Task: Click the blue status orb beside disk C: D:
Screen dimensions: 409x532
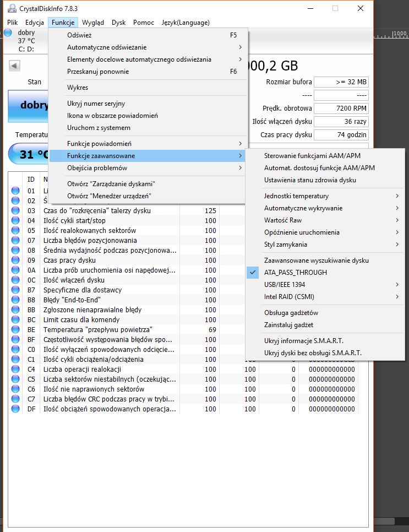Action: point(8,32)
